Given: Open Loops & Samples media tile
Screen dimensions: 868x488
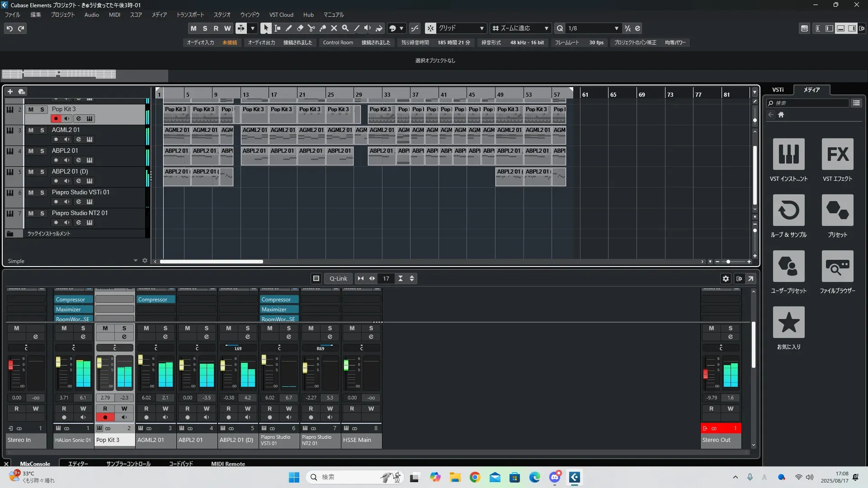Looking at the screenshot, I should tap(788, 211).
